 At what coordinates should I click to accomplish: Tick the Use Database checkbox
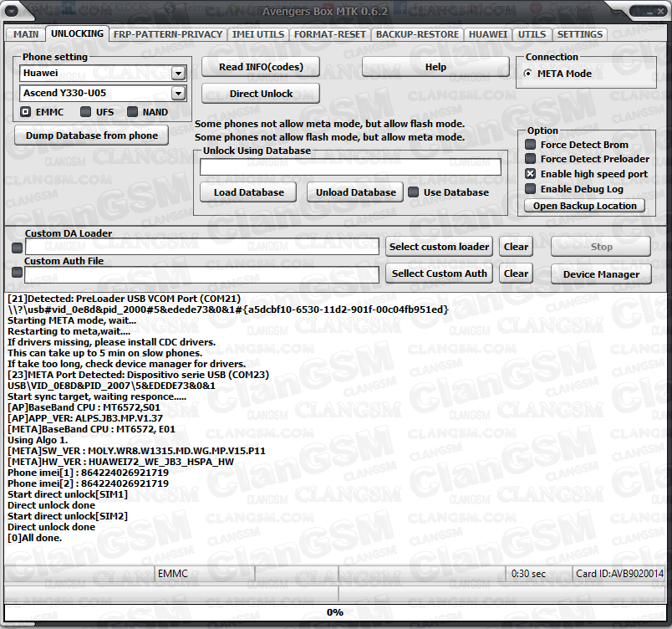coord(414,192)
